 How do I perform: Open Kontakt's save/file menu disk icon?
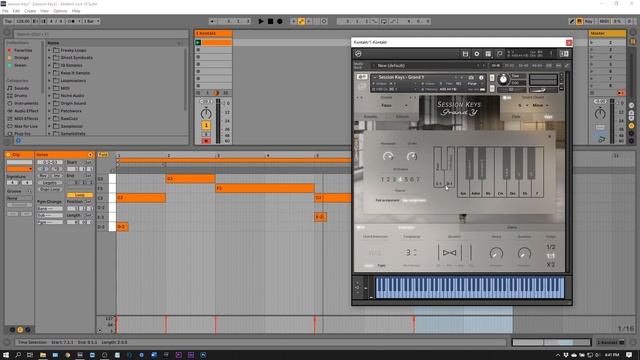[x=465, y=54]
